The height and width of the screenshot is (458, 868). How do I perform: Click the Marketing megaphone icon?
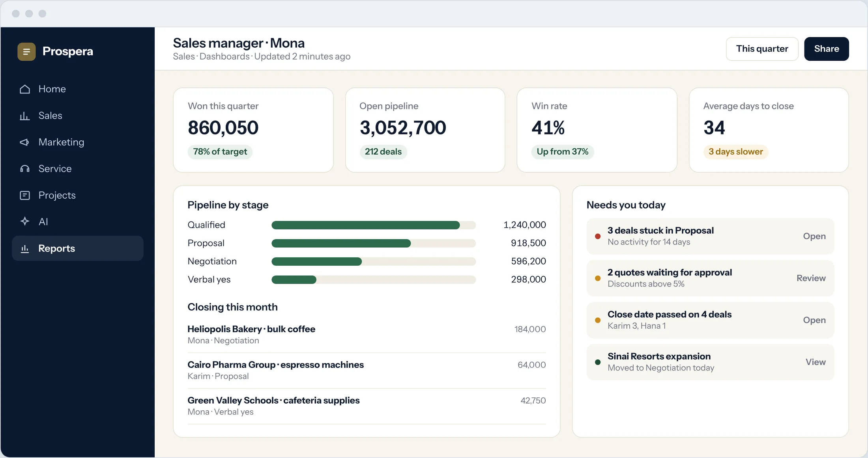pyautogui.click(x=25, y=142)
